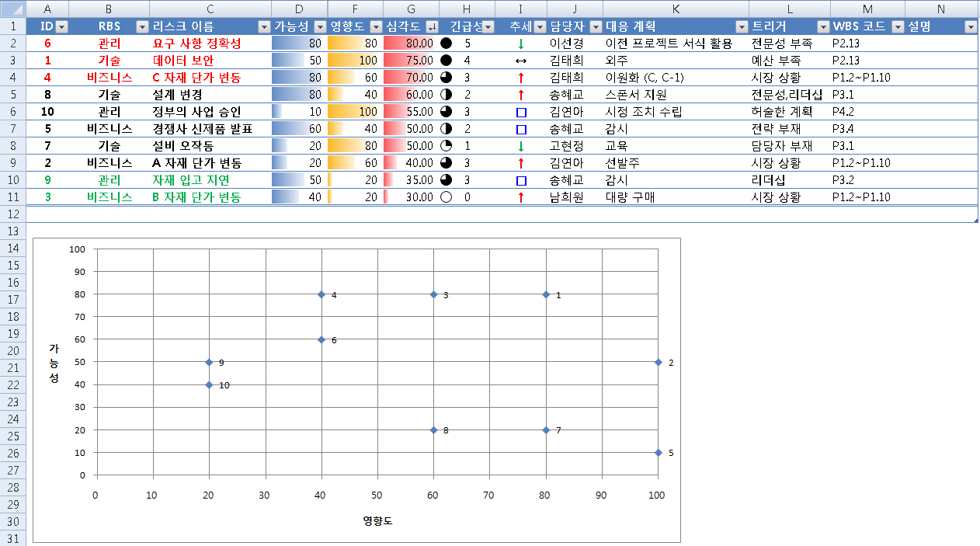Click the three-quarter circle icon for C 자재 단가 변동
This screenshot has width=980, height=546.
point(446,78)
